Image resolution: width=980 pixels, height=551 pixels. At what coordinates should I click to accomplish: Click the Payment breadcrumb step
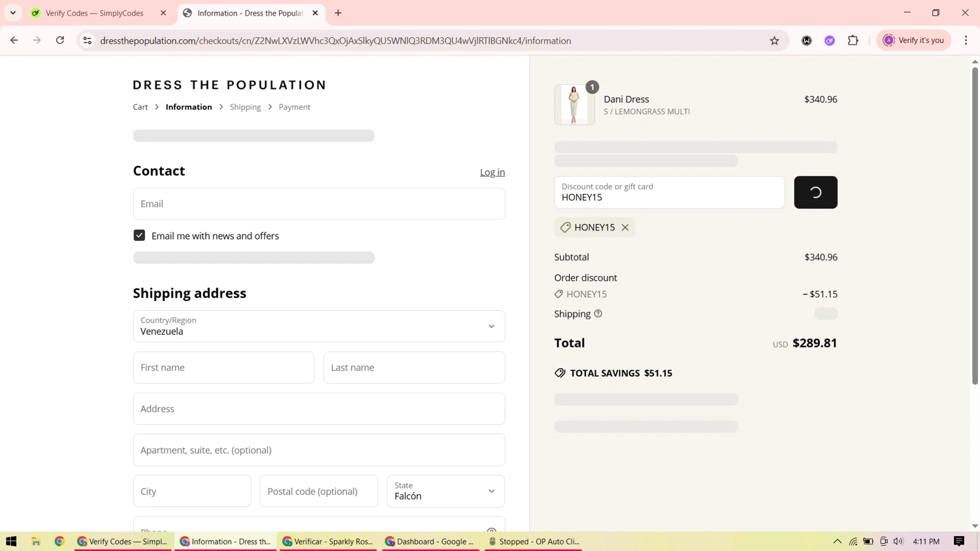tap(295, 107)
